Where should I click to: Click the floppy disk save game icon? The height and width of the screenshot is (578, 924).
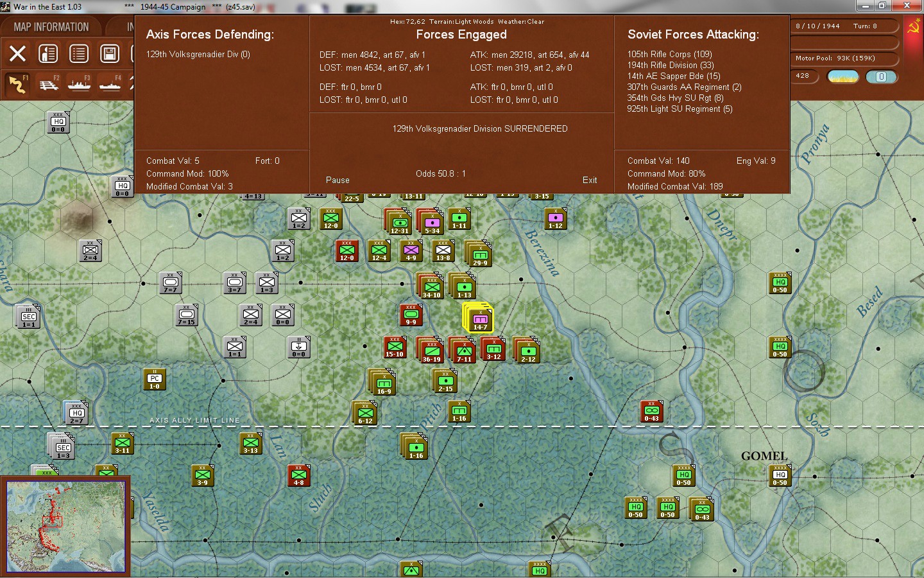point(110,53)
